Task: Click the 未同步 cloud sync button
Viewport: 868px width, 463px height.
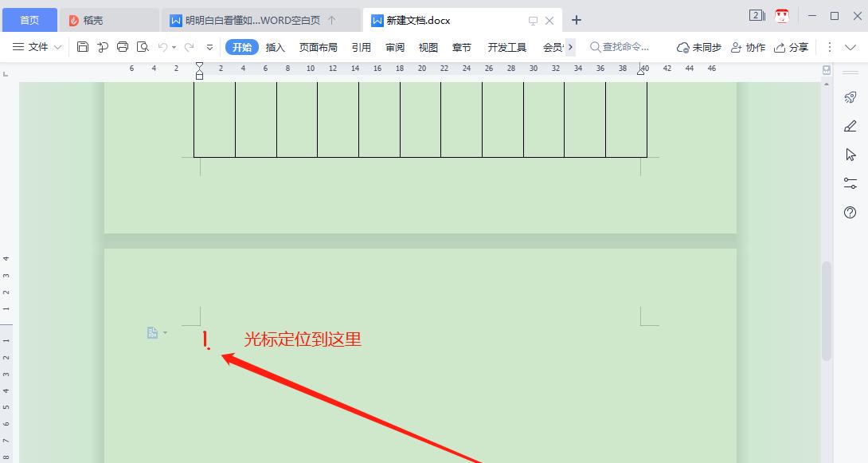Action: point(699,47)
